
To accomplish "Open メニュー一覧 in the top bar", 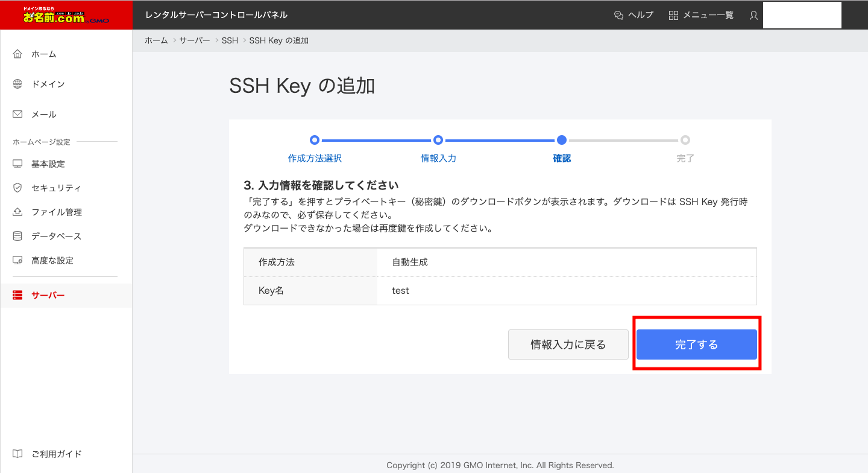I will pyautogui.click(x=701, y=15).
